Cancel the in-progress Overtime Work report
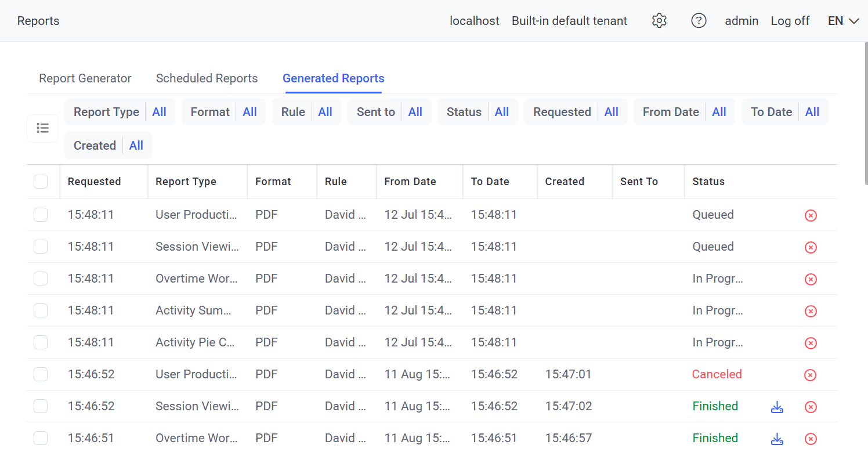The height and width of the screenshot is (452, 868). pos(811,279)
